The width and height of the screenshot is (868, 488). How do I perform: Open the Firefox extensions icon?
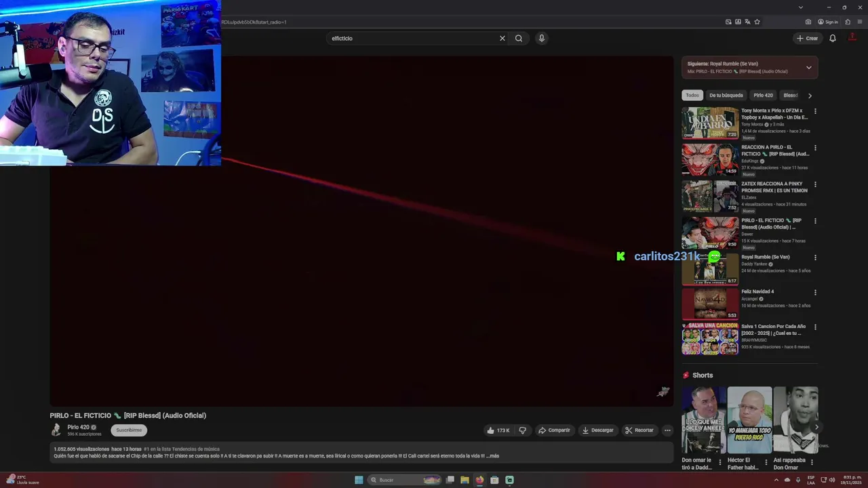tap(848, 22)
